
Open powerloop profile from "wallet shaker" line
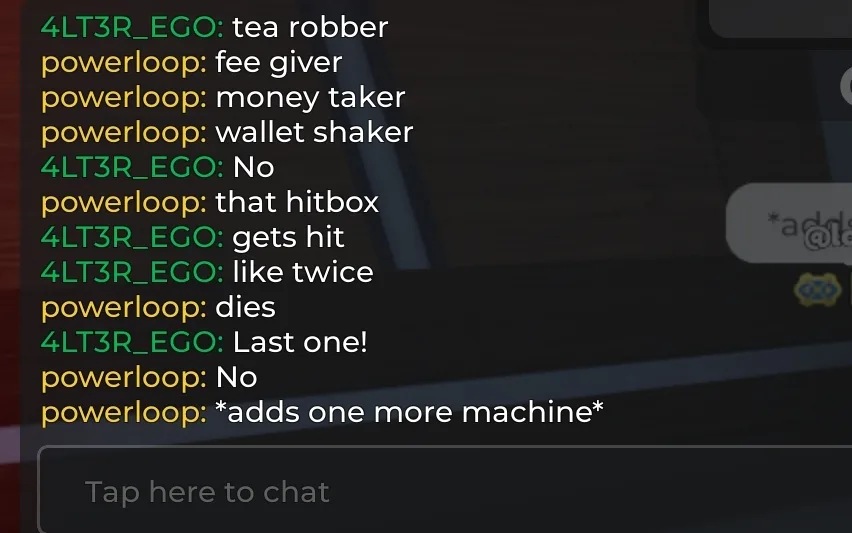123,133
